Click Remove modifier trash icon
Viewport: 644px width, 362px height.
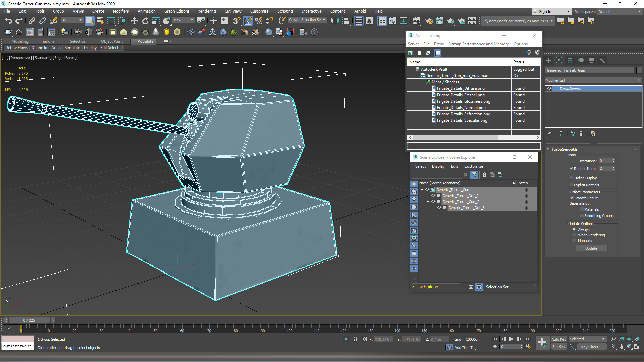coord(581,134)
